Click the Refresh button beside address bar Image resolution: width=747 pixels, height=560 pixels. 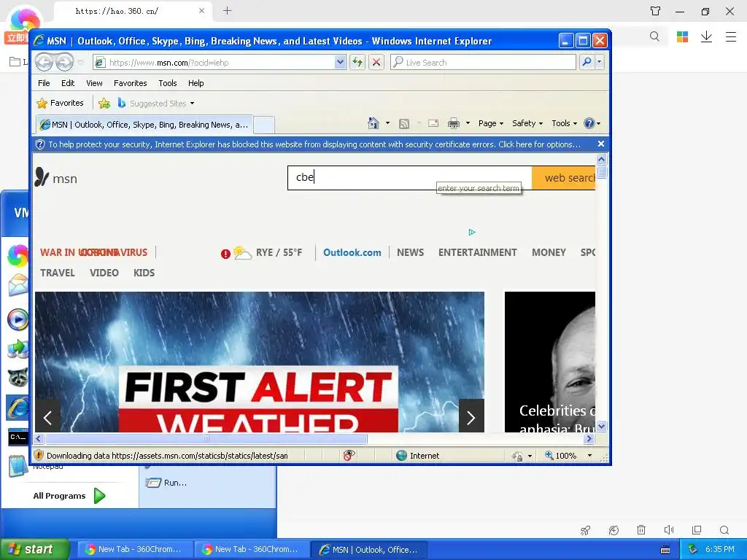coord(357,62)
